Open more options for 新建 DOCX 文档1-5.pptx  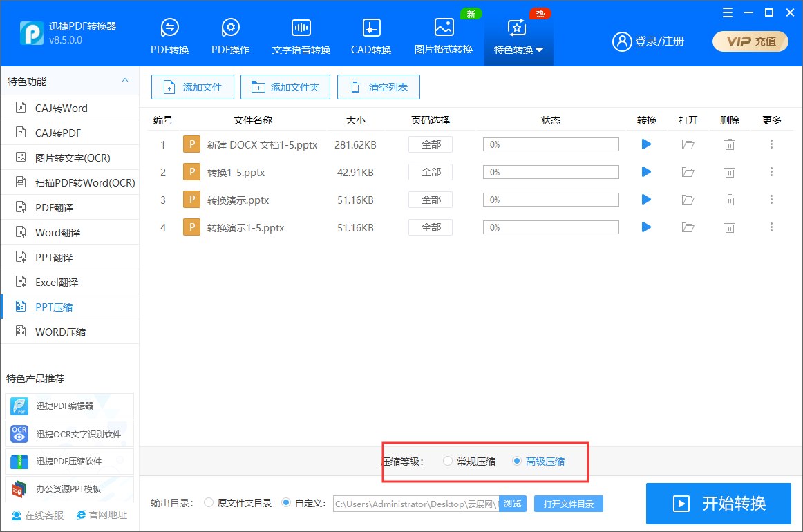(x=771, y=144)
